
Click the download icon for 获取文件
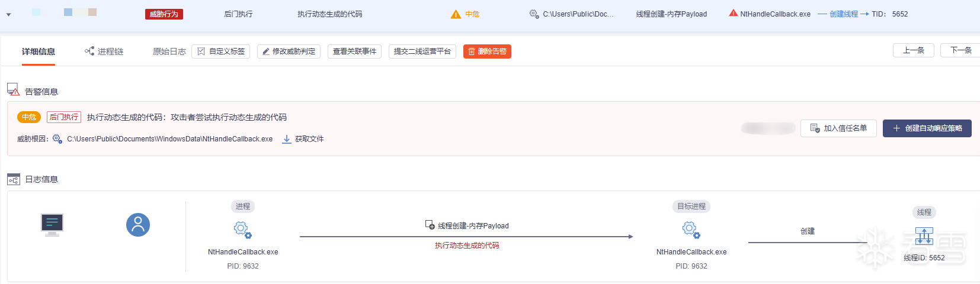click(287, 139)
